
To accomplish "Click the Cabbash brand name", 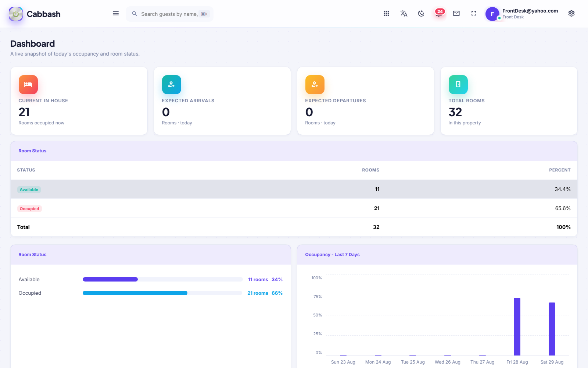I will pyautogui.click(x=44, y=14).
